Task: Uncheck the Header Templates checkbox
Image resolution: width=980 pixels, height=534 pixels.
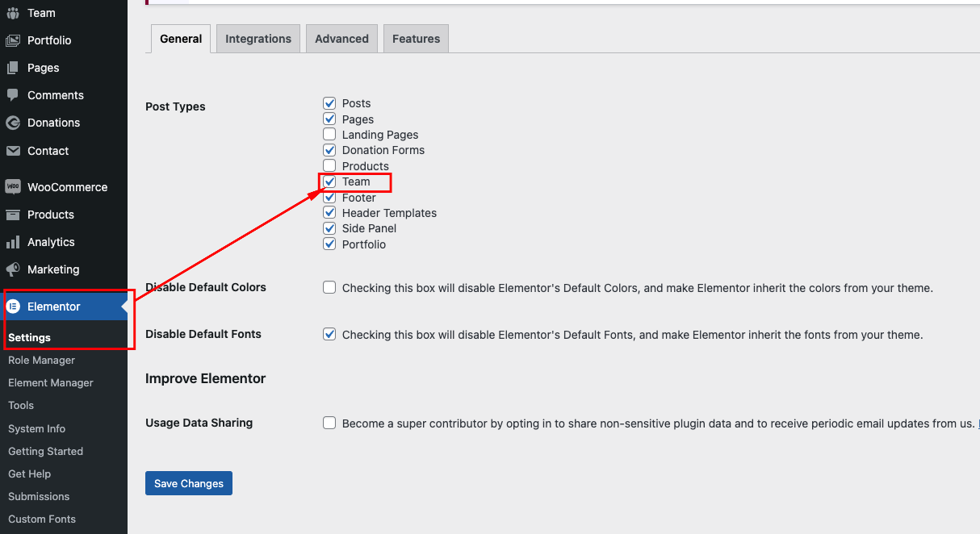Action: [329, 213]
